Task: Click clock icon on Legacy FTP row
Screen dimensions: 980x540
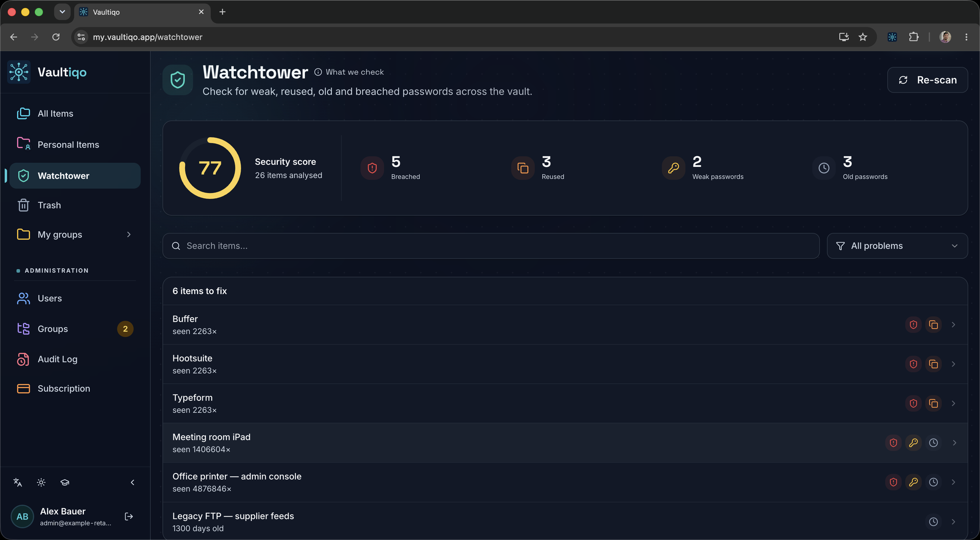Action: coord(933,522)
